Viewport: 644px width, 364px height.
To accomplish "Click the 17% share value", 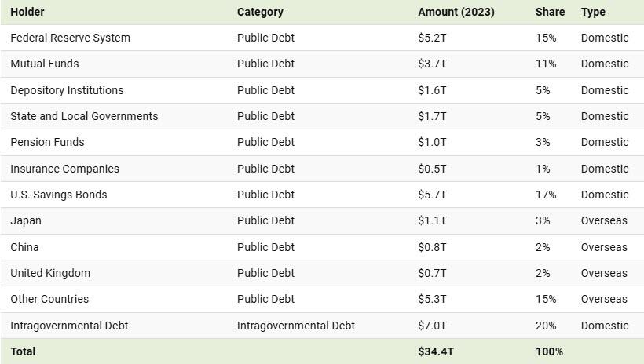I will 546,195.
